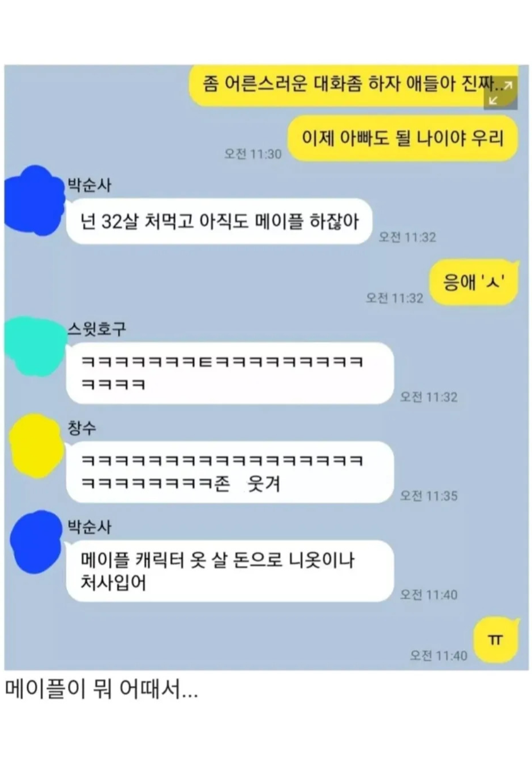Screen dimensions: 532x761
Task: Tap 창수's yellow profile avatar
Action: click(x=36, y=446)
